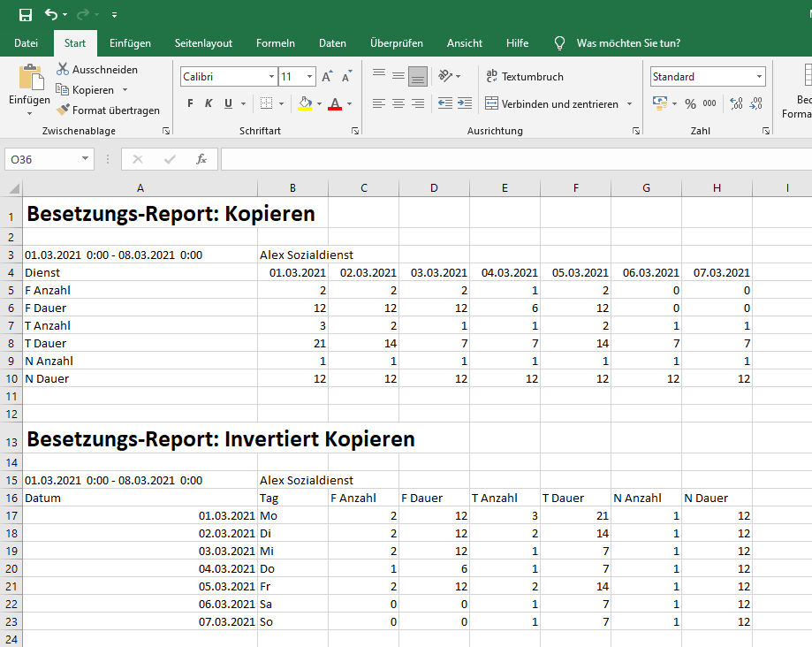
Task: Toggle italic formatting with the K button
Action: [x=209, y=104]
